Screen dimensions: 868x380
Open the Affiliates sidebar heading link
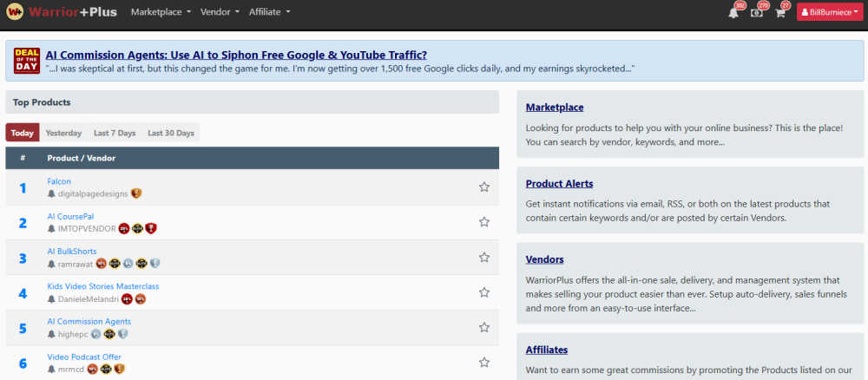click(x=547, y=351)
